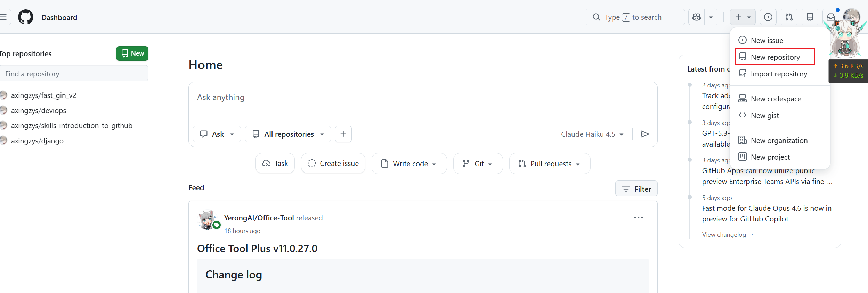Expand the Ask mode dropdown
The height and width of the screenshot is (293, 868).
(x=217, y=134)
